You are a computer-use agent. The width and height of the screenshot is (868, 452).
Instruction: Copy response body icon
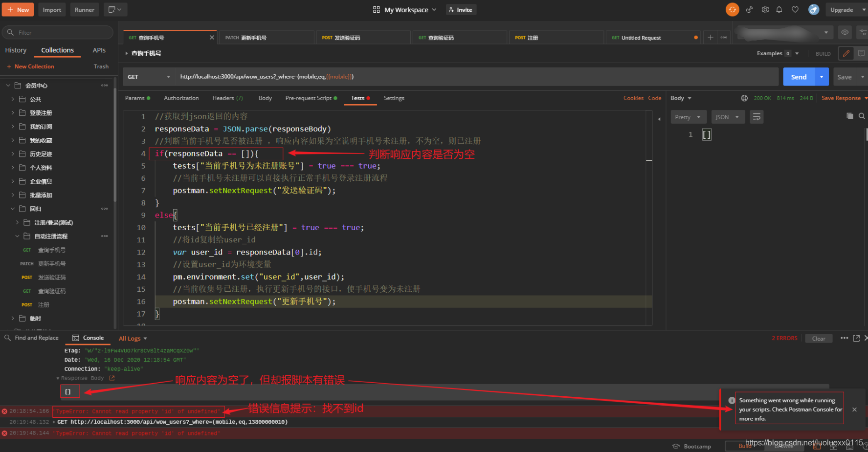[x=850, y=116]
